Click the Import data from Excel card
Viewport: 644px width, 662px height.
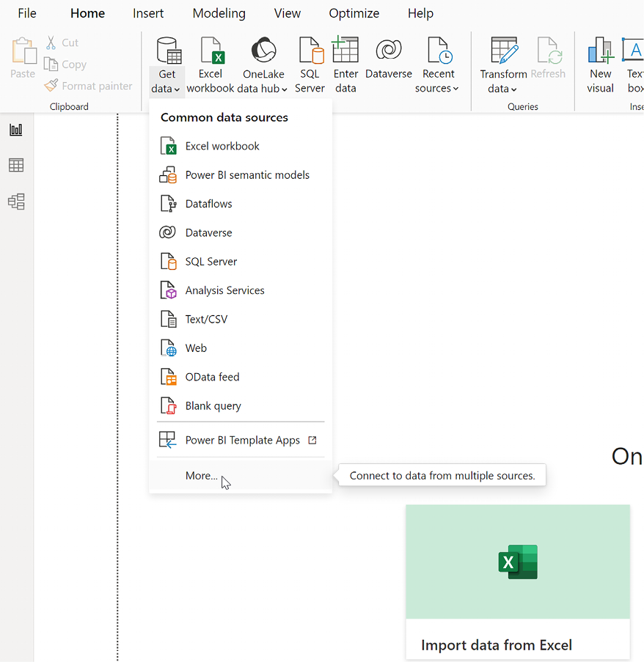[518, 582]
